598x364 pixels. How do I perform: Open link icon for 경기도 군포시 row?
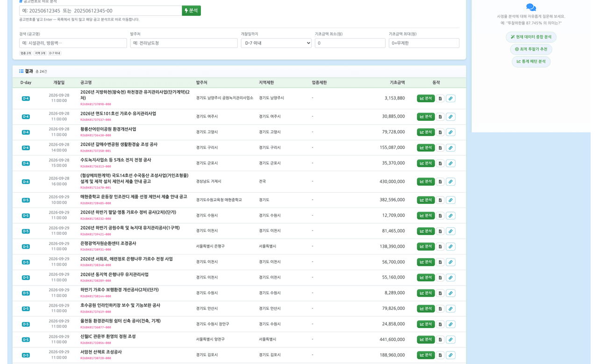pyautogui.click(x=450, y=163)
